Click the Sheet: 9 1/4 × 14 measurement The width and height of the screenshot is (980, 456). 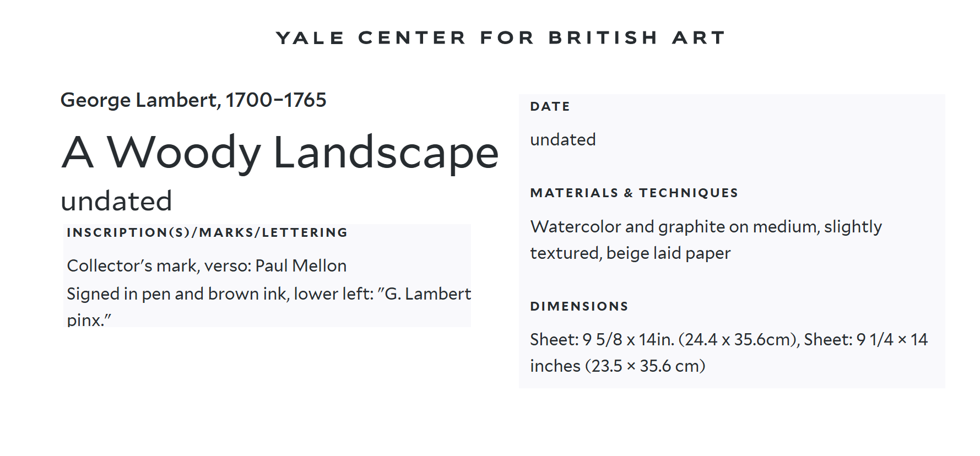(x=865, y=340)
